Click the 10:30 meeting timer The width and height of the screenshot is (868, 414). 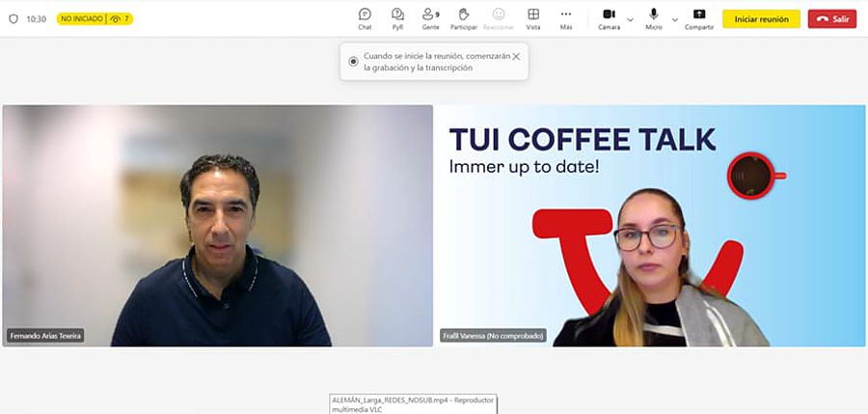(37, 19)
